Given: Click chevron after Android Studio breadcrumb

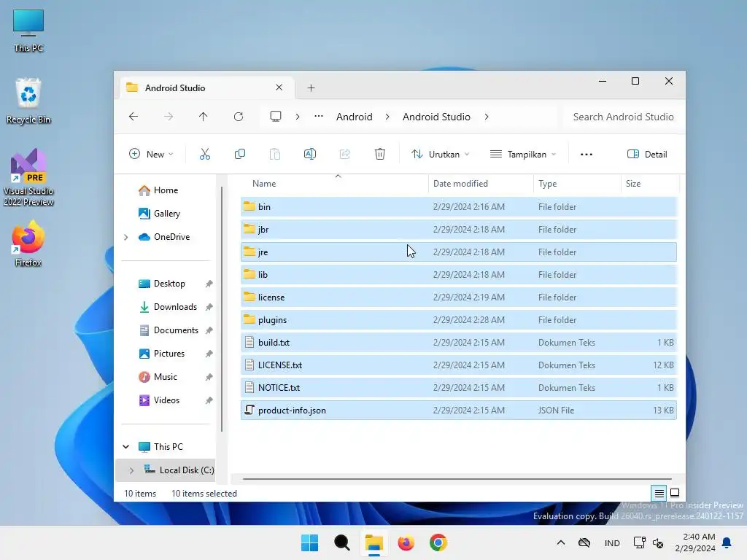Looking at the screenshot, I should 487,117.
